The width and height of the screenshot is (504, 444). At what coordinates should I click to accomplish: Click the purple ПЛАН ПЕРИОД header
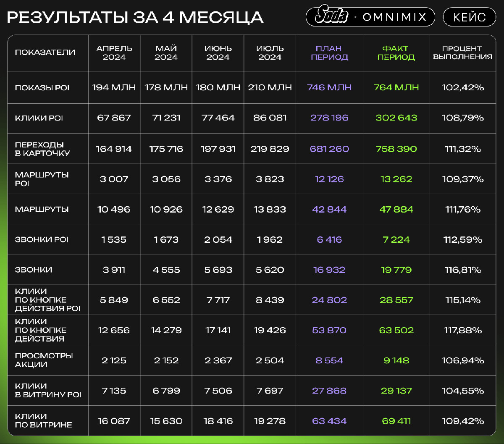click(x=330, y=53)
